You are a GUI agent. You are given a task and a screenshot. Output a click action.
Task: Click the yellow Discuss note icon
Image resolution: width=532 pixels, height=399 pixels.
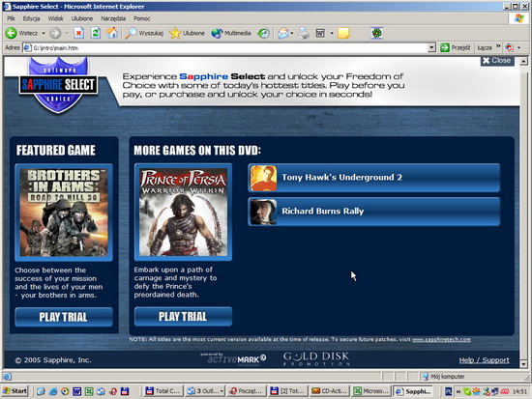(x=343, y=33)
